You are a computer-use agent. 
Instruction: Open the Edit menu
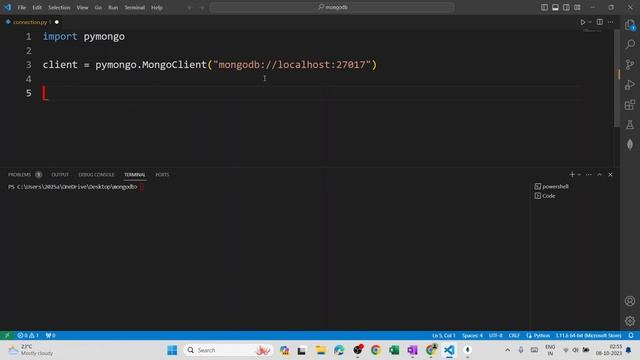point(37,7)
